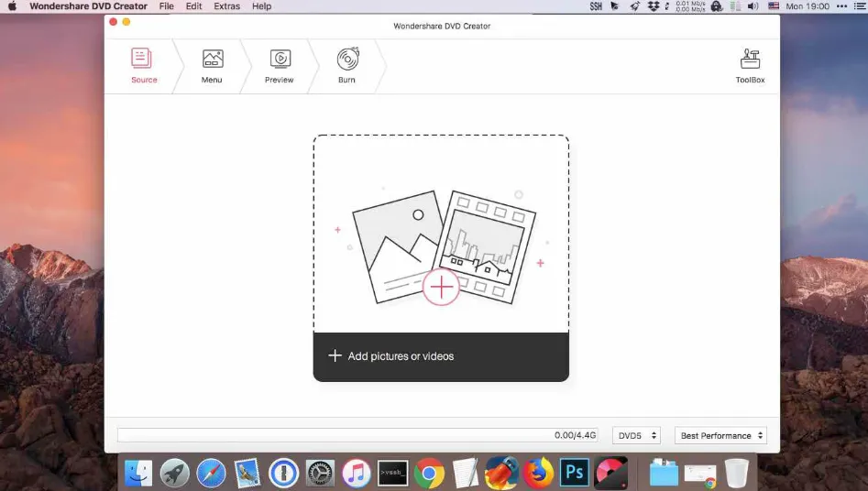Open the Extras menu
The width and height of the screenshot is (868, 491).
click(227, 6)
